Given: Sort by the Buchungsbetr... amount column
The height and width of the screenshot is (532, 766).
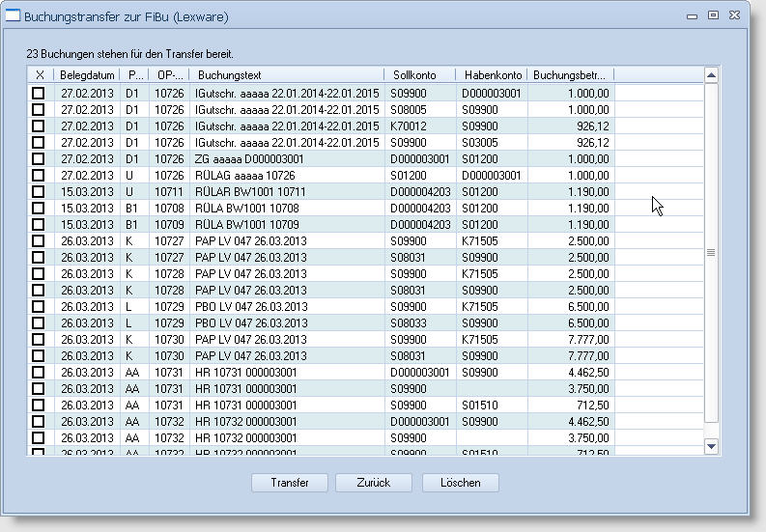Looking at the screenshot, I should (570, 75).
